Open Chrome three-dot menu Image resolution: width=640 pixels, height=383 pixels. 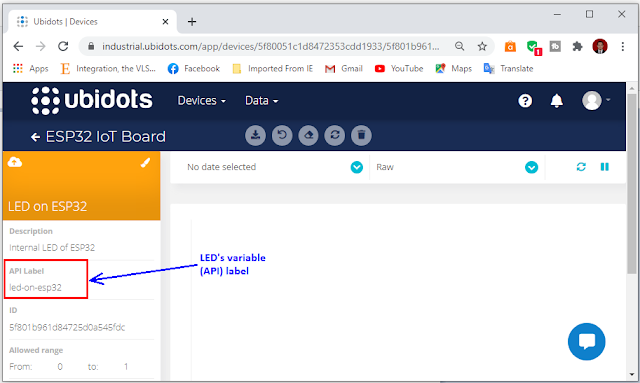[623, 47]
